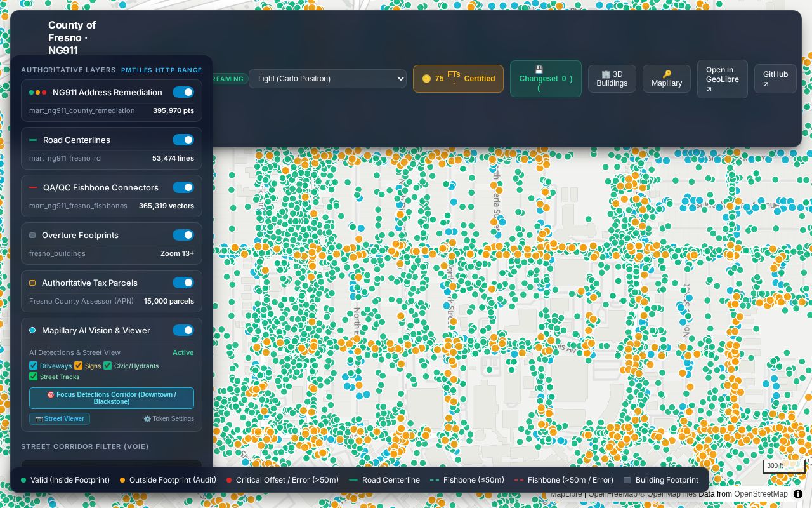
Task: Click the "395,970 pts" count text
Action: point(173,110)
